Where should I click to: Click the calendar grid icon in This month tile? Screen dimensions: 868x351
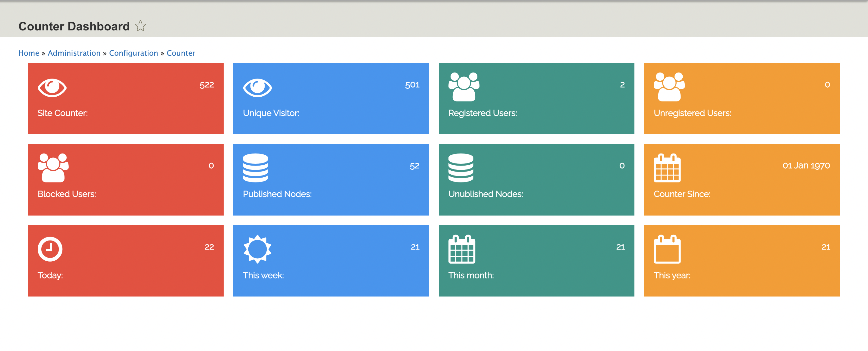[462, 249]
